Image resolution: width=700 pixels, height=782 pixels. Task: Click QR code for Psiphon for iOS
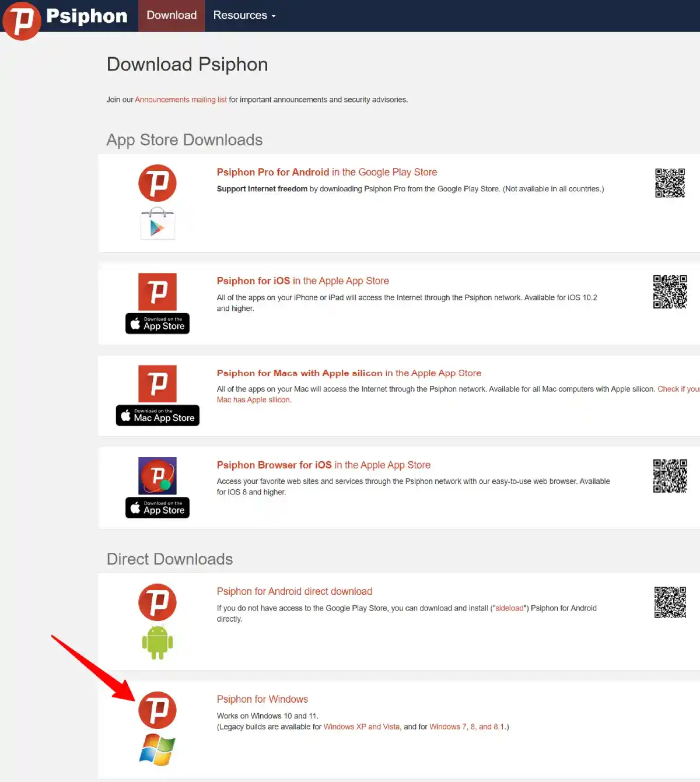coord(670,292)
